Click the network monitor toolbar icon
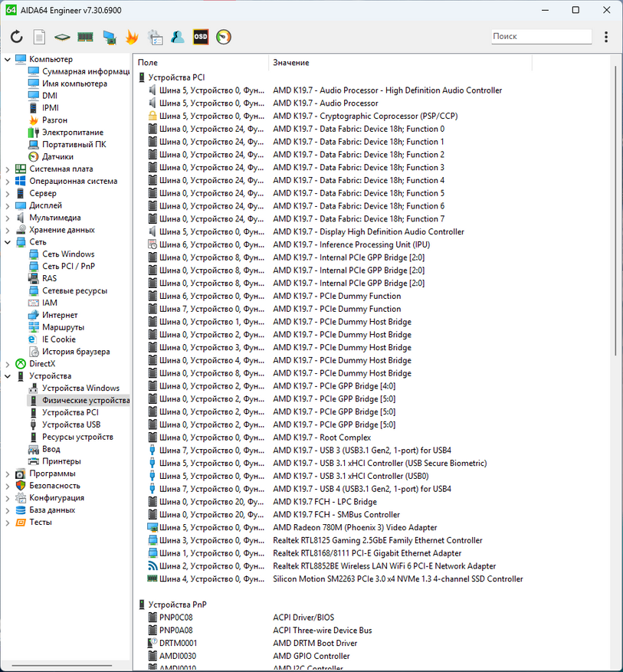Screen dimensions: 623x672 click(x=110, y=38)
